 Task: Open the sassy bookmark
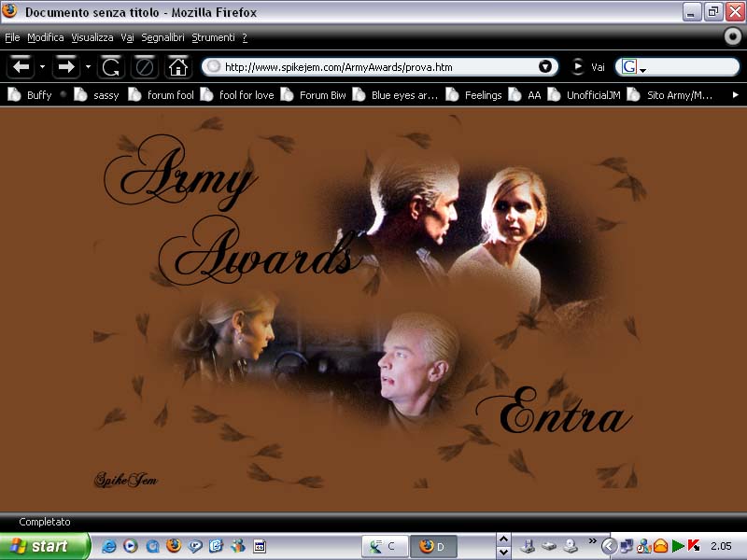[96, 95]
